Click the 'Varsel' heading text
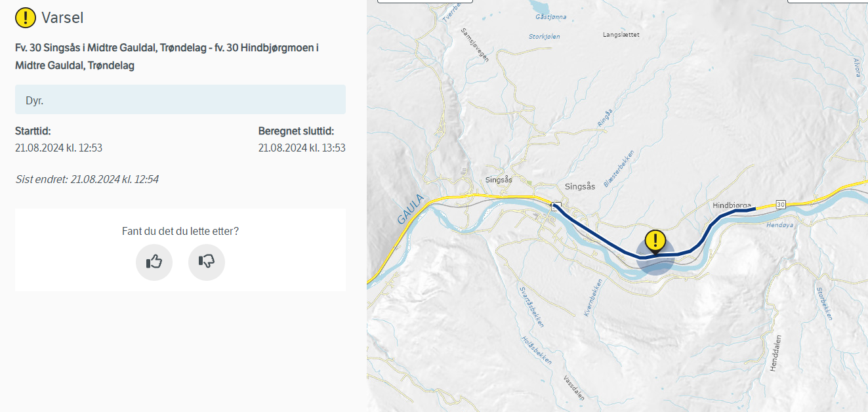The height and width of the screenshot is (412, 868). (62, 18)
